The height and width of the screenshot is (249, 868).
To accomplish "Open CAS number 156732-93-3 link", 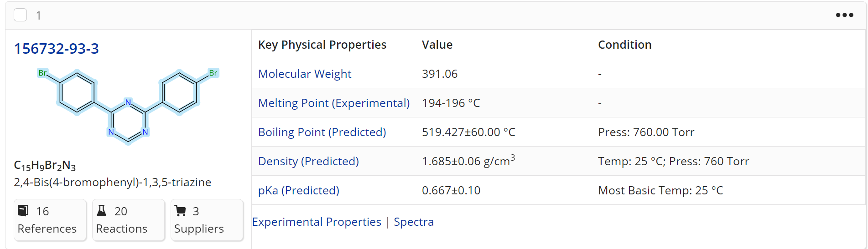I will click(56, 48).
